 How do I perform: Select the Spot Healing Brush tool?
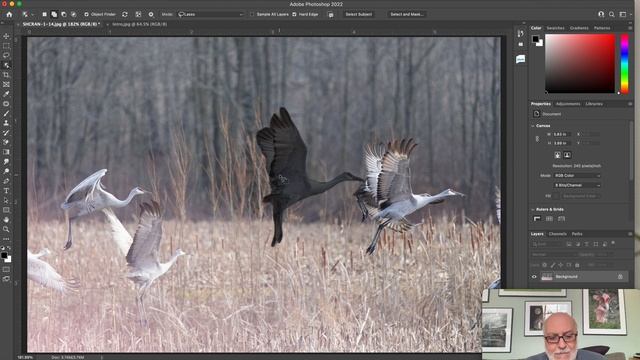pos(6,104)
